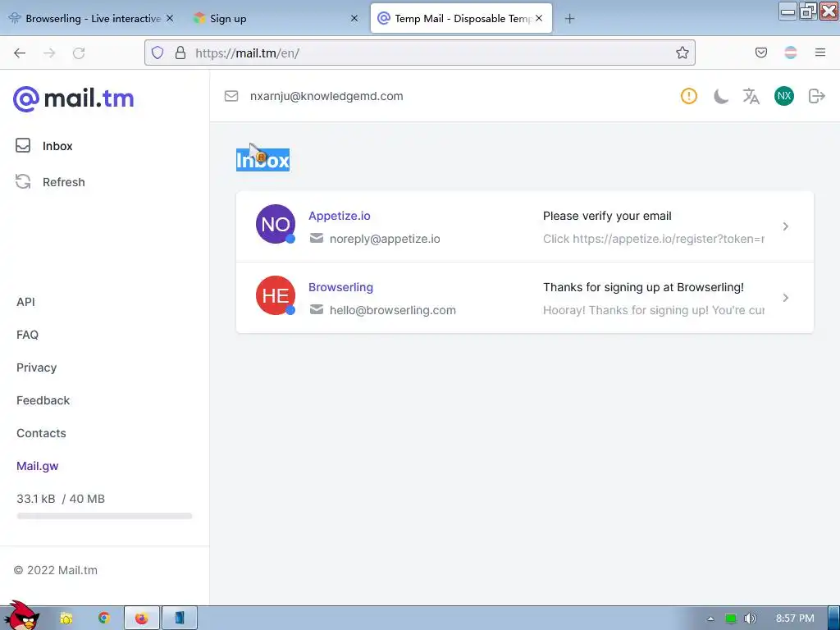Click the padlock site security icon
840x630 pixels.
point(180,52)
